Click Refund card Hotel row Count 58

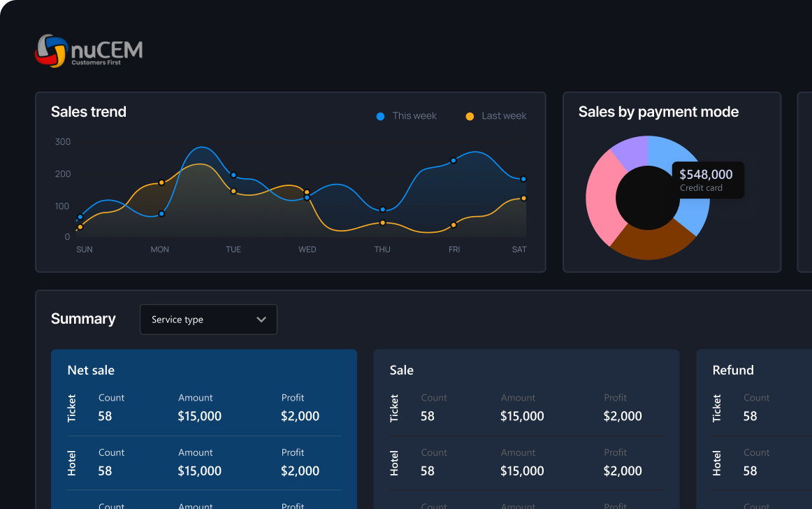click(751, 471)
